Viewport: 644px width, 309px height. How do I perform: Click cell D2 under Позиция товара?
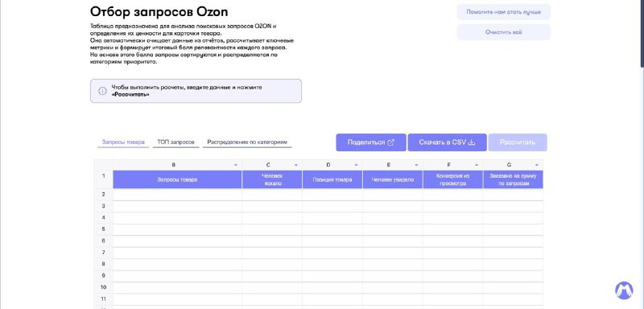click(x=332, y=195)
